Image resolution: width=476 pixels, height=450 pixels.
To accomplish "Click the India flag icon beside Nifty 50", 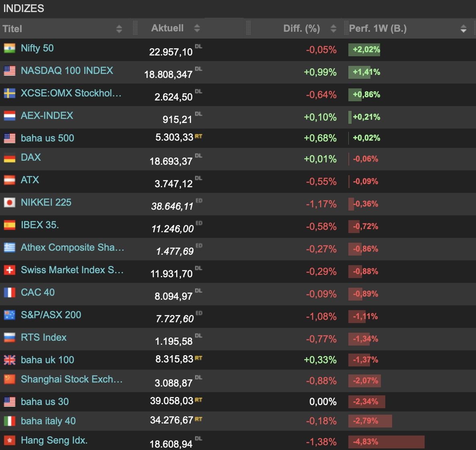I will [10, 48].
